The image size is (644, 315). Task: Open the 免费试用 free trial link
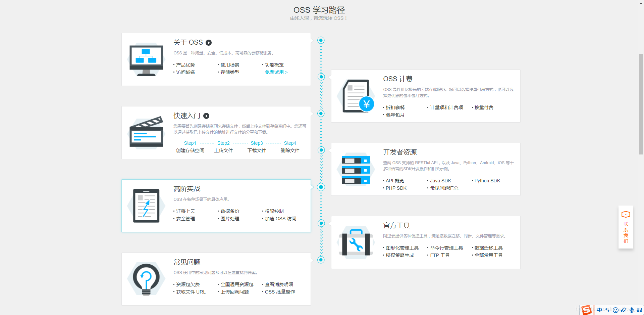(x=276, y=72)
